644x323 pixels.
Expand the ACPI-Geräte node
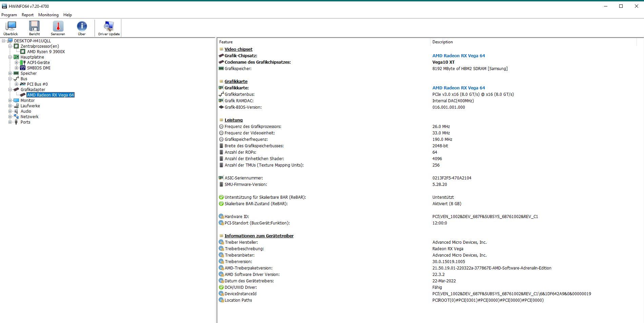point(17,63)
